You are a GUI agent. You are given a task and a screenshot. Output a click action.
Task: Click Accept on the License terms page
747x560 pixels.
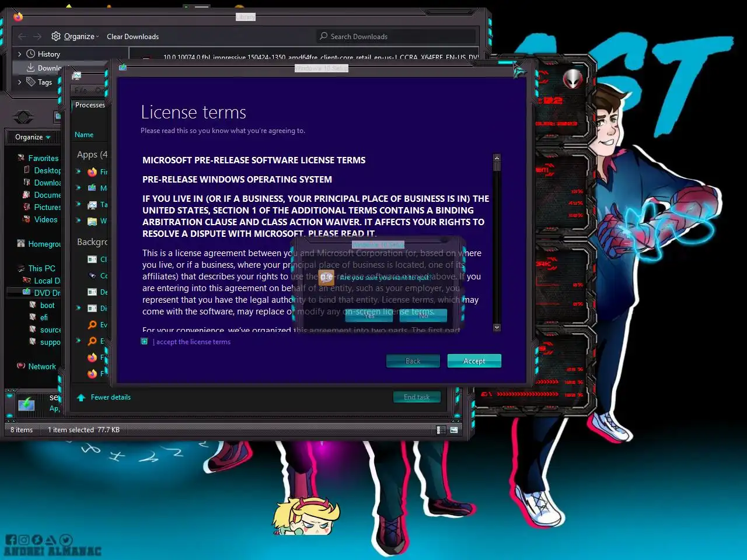[x=474, y=361]
